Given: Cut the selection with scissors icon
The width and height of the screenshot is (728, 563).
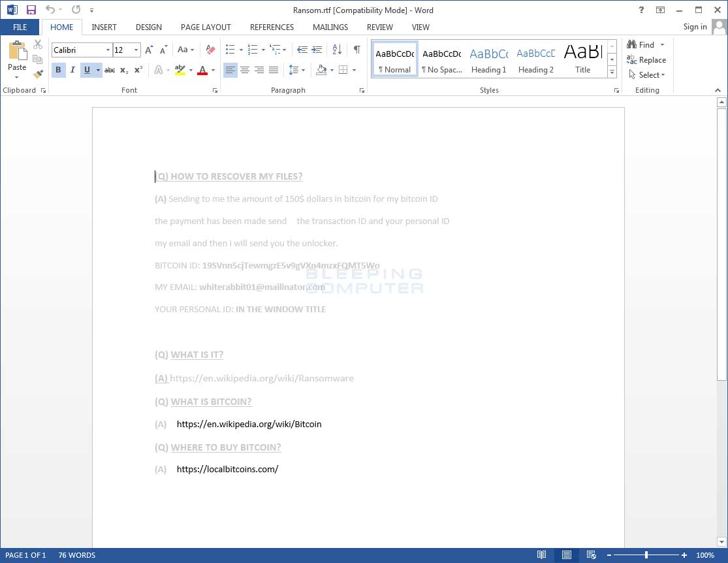Looking at the screenshot, I should pos(38,44).
